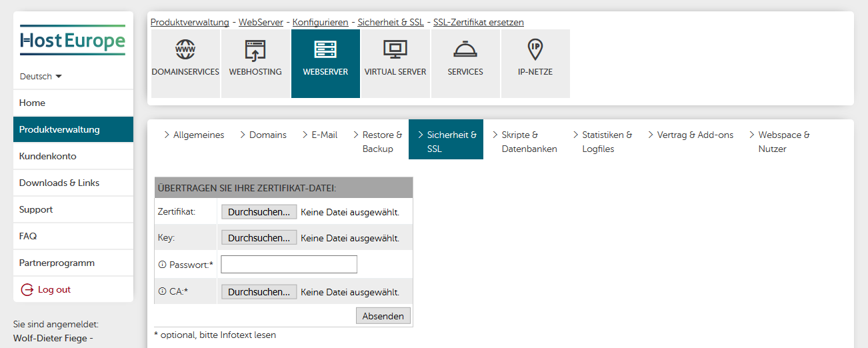868x348 pixels.
Task: Show info icon beside CA
Action: pos(162,292)
